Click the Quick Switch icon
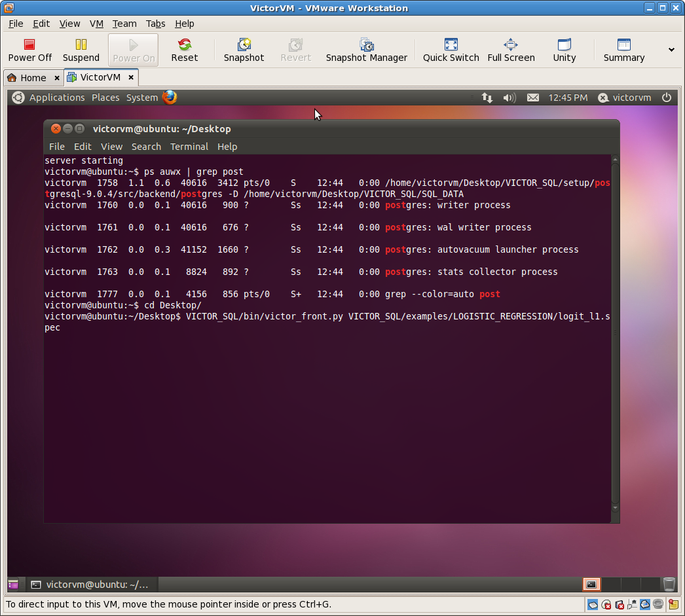 (451, 50)
